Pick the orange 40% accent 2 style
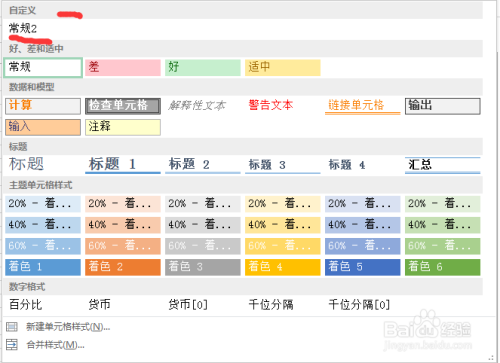This screenshot has width=500, height=363. point(123,225)
